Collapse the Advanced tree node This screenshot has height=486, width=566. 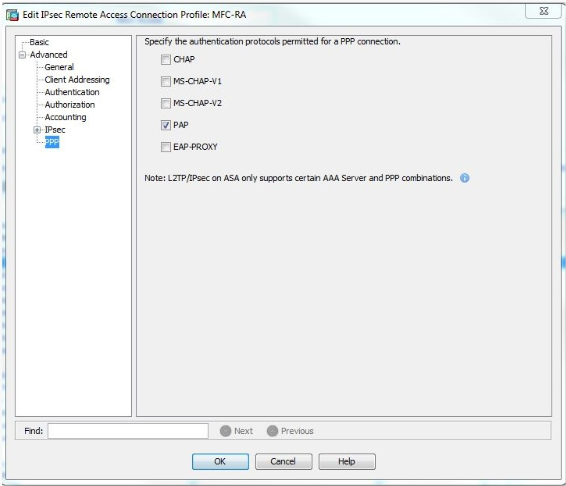click(22, 55)
